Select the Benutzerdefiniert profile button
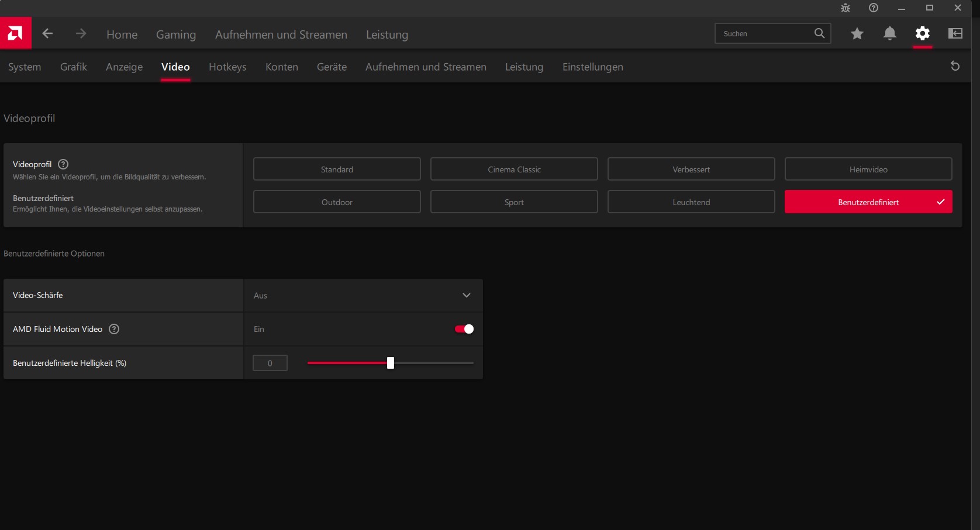Image resolution: width=980 pixels, height=530 pixels. pos(868,202)
